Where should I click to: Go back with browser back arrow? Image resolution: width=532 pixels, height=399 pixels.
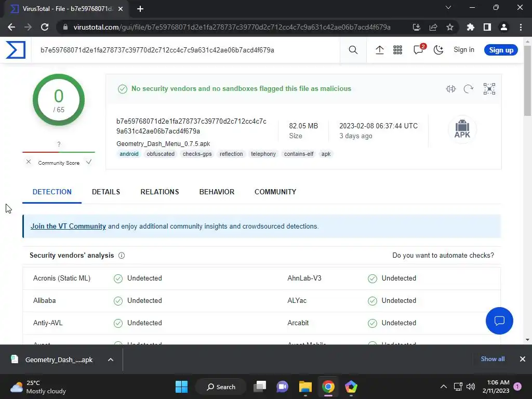pos(11,27)
